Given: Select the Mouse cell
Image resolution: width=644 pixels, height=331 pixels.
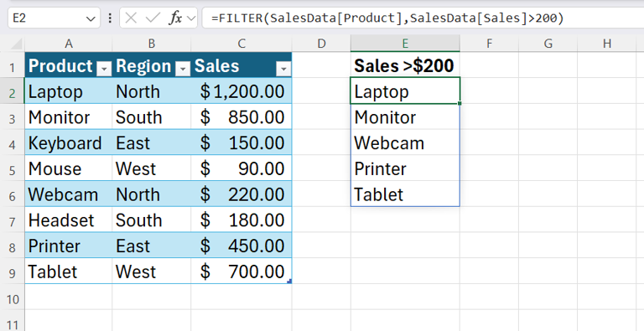Looking at the screenshot, I should click(68, 168).
